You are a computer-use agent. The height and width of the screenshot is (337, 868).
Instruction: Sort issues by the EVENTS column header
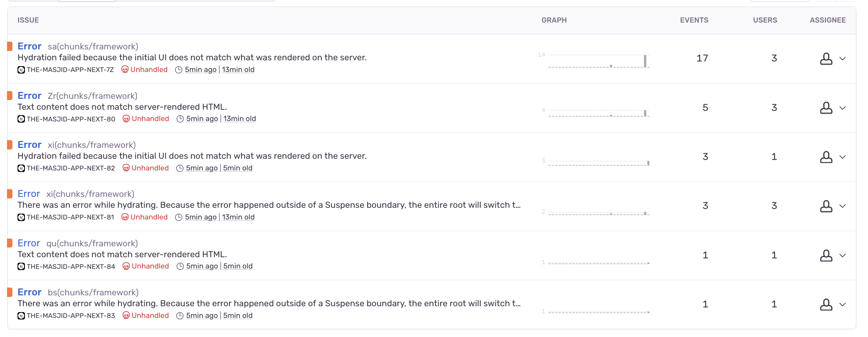point(694,20)
